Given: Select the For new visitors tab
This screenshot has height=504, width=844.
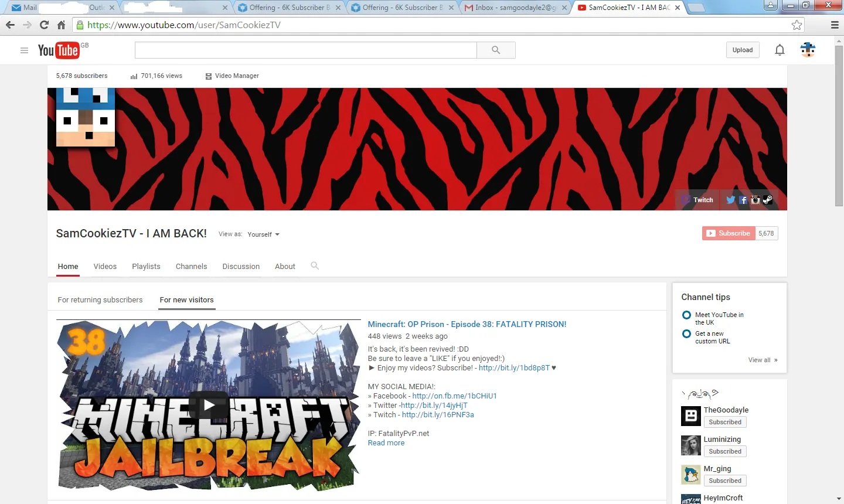Looking at the screenshot, I should click(x=187, y=300).
